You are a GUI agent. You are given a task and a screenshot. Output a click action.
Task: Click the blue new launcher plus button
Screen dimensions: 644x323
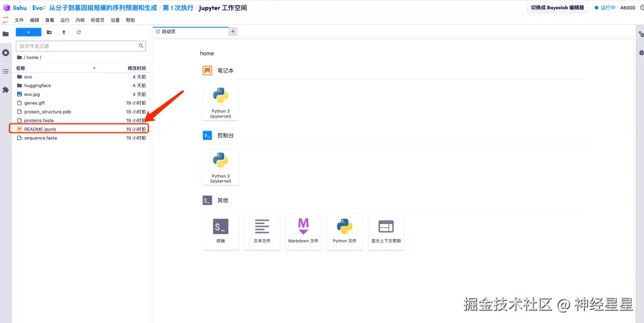tap(29, 32)
